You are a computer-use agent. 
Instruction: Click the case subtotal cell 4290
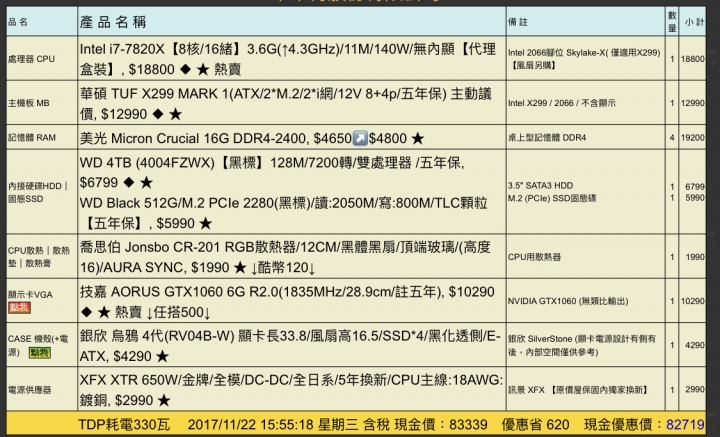[695, 345]
